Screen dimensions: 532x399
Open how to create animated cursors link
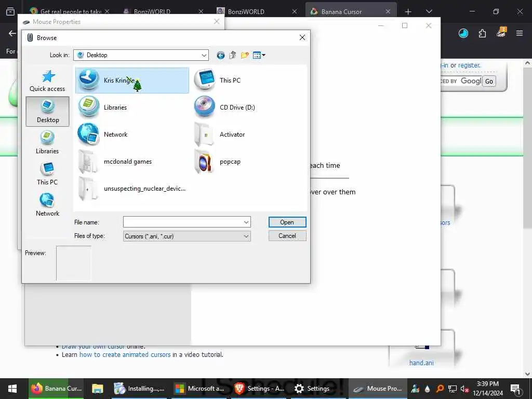(x=125, y=354)
